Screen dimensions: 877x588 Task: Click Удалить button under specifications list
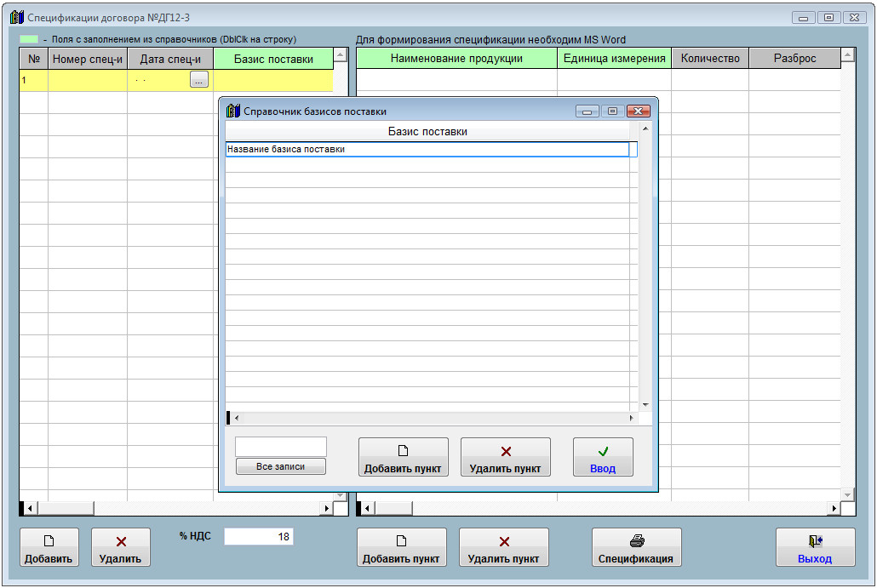pyautogui.click(x=121, y=547)
